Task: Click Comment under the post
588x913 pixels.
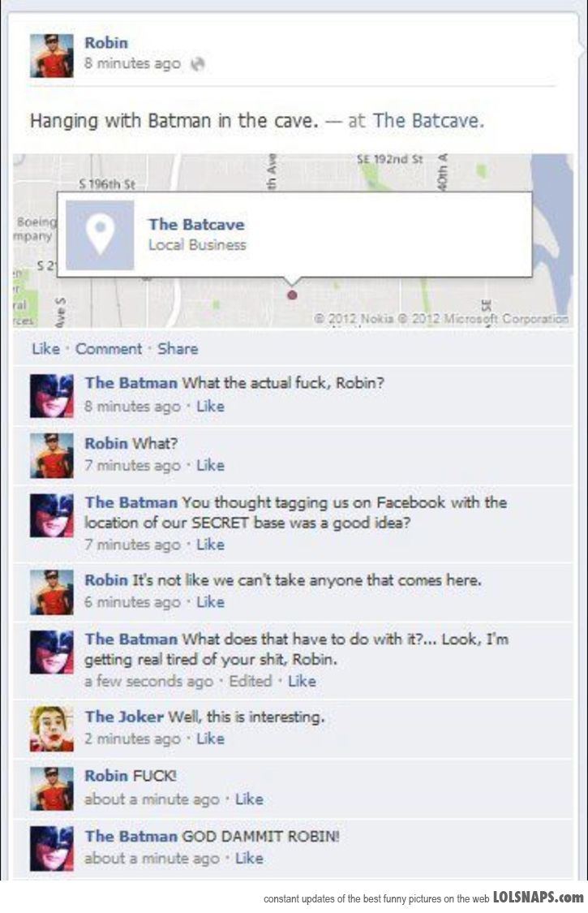Action: click(x=109, y=348)
